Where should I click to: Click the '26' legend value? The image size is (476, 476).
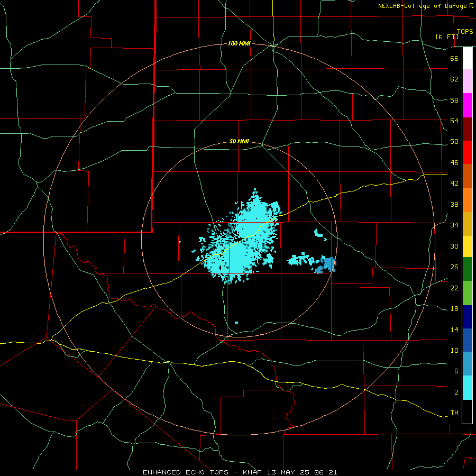point(454,267)
